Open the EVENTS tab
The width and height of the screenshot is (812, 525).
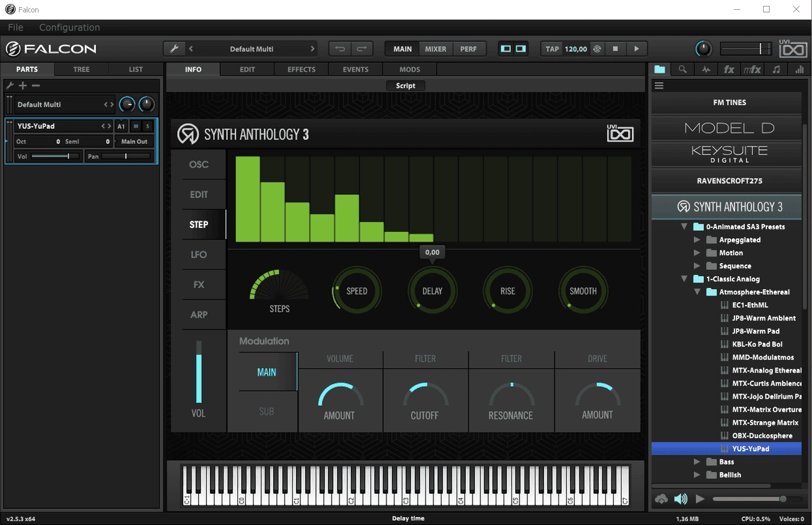[356, 69]
